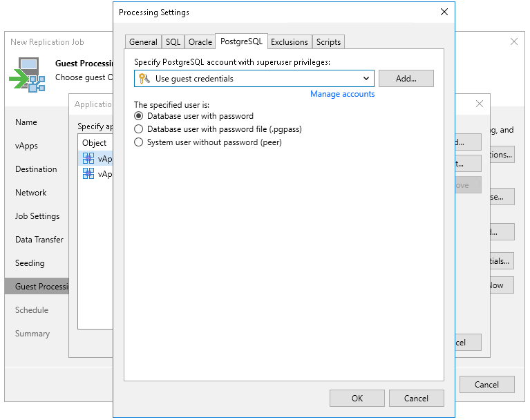
Task: Click the key icon in credentials dropdown
Action: pyautogui.click(x=144, y=78)
